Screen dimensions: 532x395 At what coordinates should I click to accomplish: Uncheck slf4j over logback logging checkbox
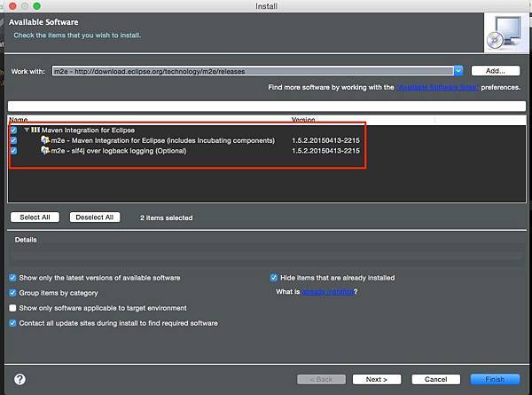pyautogui.click(x=13, y=151)
